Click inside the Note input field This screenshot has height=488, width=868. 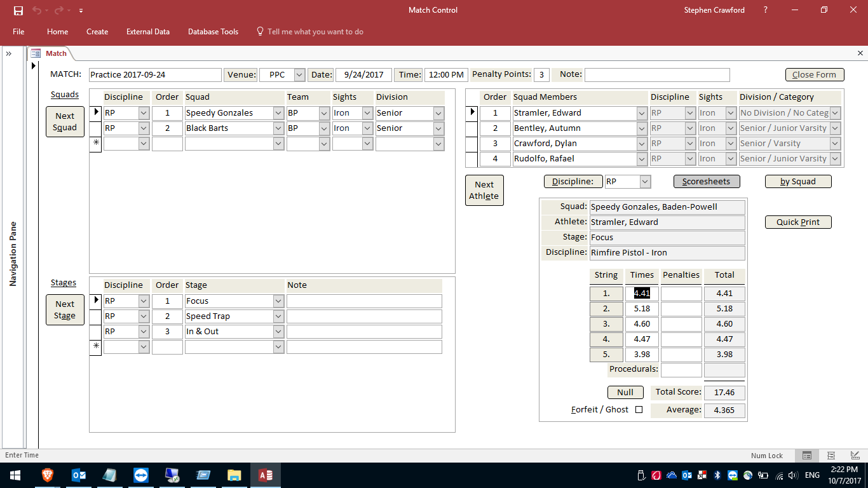(x=657, y=74)
